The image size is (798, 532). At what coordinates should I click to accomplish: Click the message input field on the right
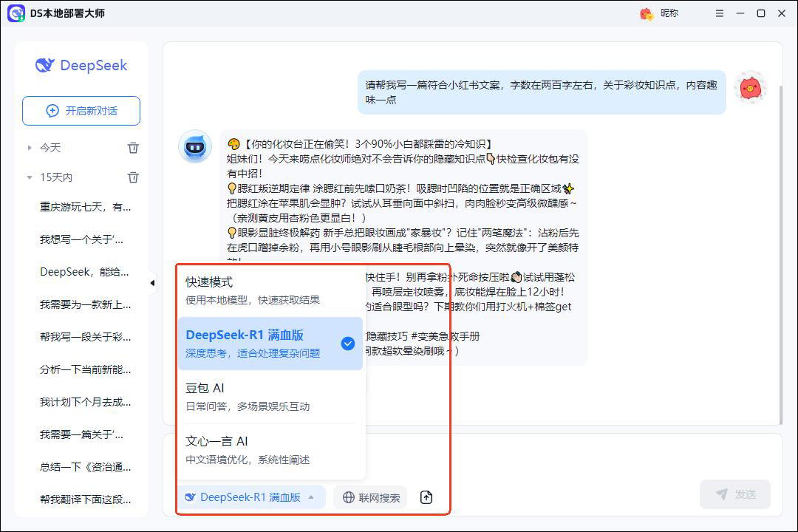point(575,458)
